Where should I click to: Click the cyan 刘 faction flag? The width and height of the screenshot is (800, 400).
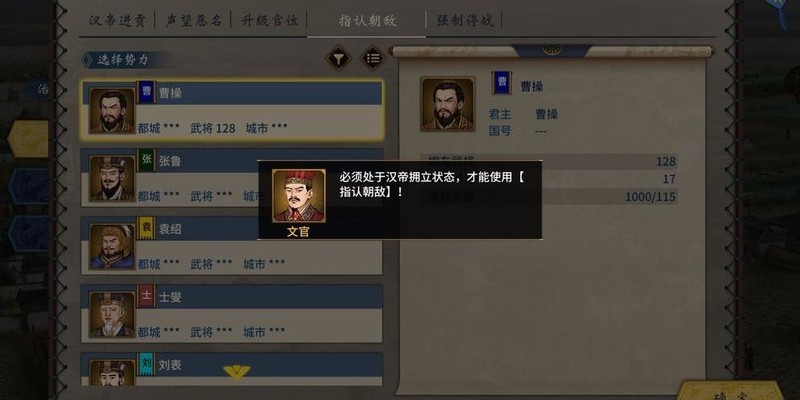[146, 363]
